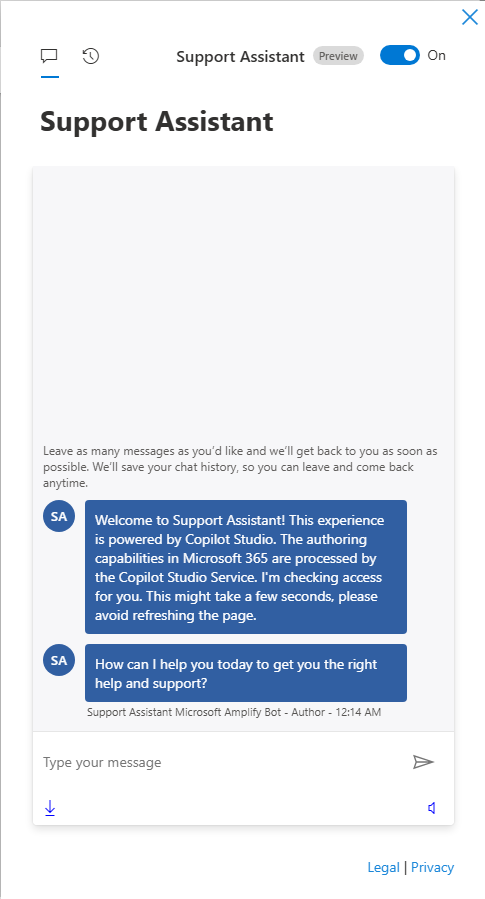Click the On label beside the toggle
Image resolution: width=485 pixels, height=899 pixels.
[436, 56]
